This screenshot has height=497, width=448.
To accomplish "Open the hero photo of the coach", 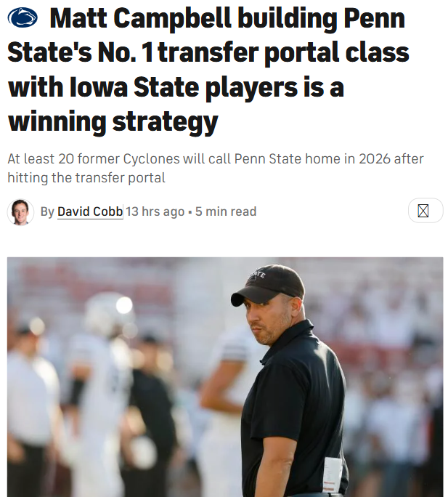I will point(225,377).
